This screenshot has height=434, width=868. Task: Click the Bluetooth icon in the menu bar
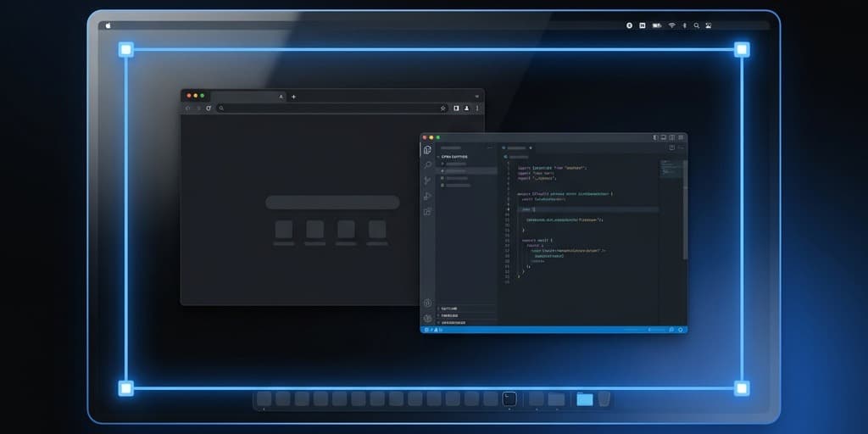point(684,25)
